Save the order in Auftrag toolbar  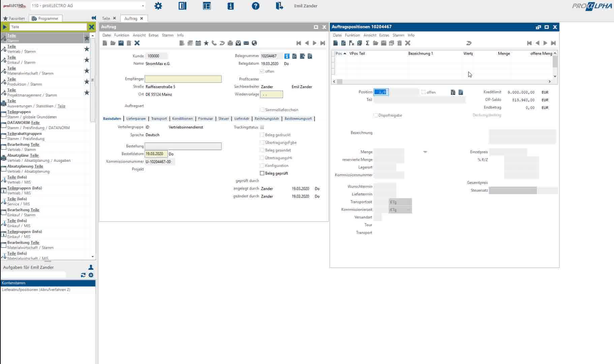pos(121,43)
